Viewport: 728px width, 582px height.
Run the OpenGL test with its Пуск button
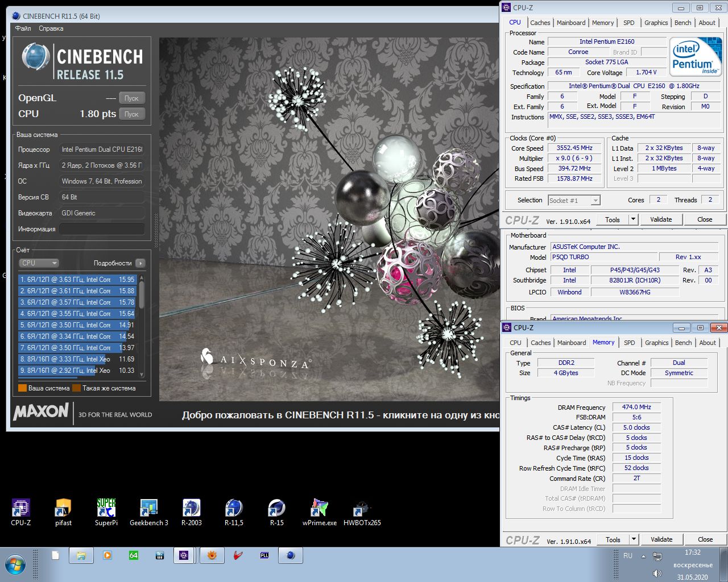click(132, 98)
